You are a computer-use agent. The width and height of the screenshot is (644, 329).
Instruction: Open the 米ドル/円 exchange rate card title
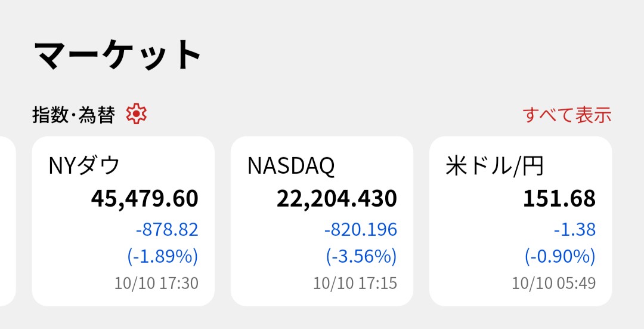[494, 166]
